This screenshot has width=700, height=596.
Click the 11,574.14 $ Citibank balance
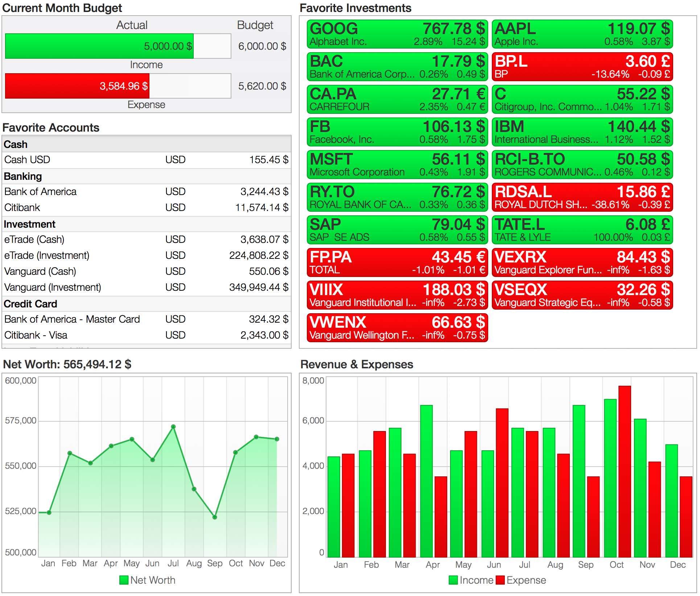tap(262, 207)
